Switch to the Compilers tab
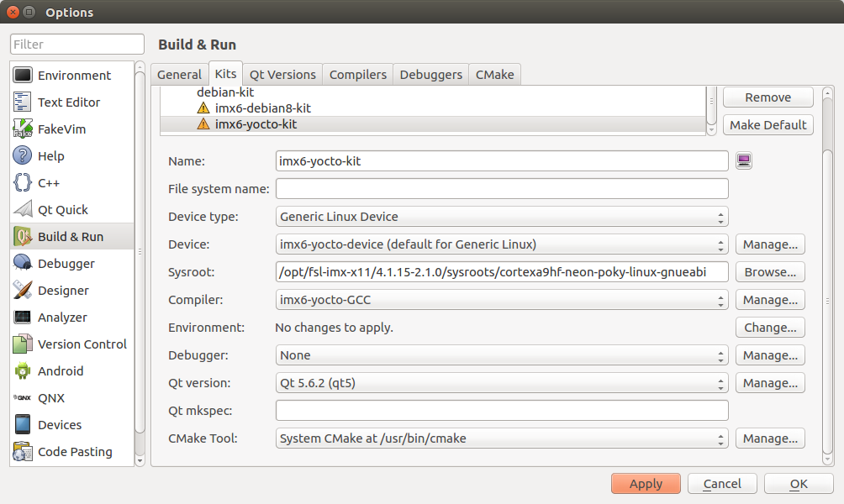The width and height of the screenshot is (844, 504). 357,75
